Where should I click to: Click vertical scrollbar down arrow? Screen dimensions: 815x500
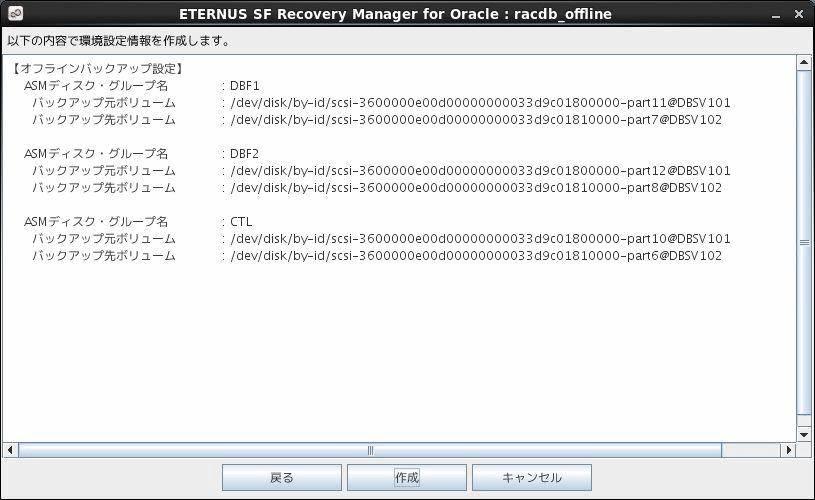tap(804, 435)
